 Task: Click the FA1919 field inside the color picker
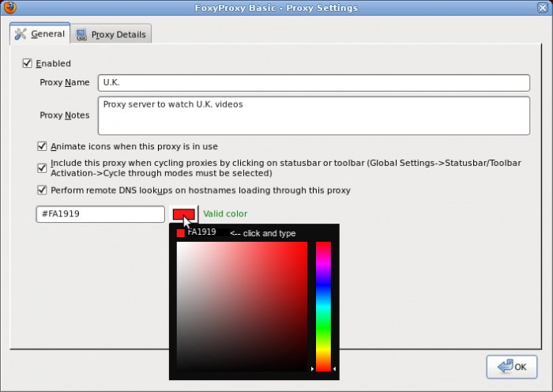[205, 233]
